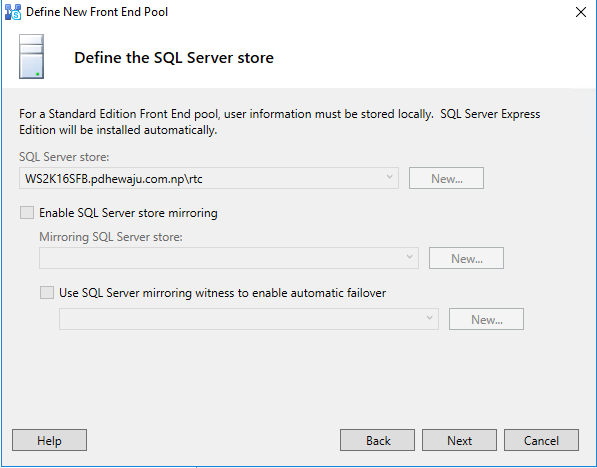Viewport: 597px width, 468px height.
Task: Proceed with the Next button
Action: 459,440
